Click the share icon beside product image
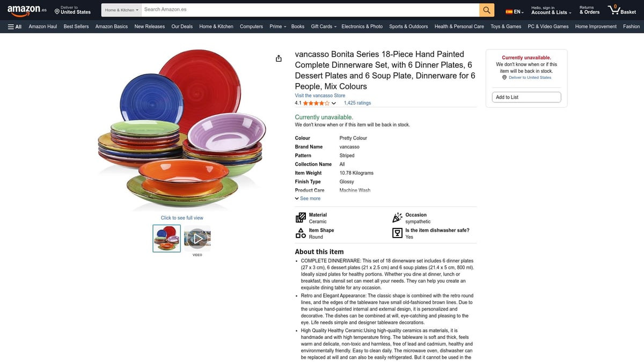 (279, 58)
